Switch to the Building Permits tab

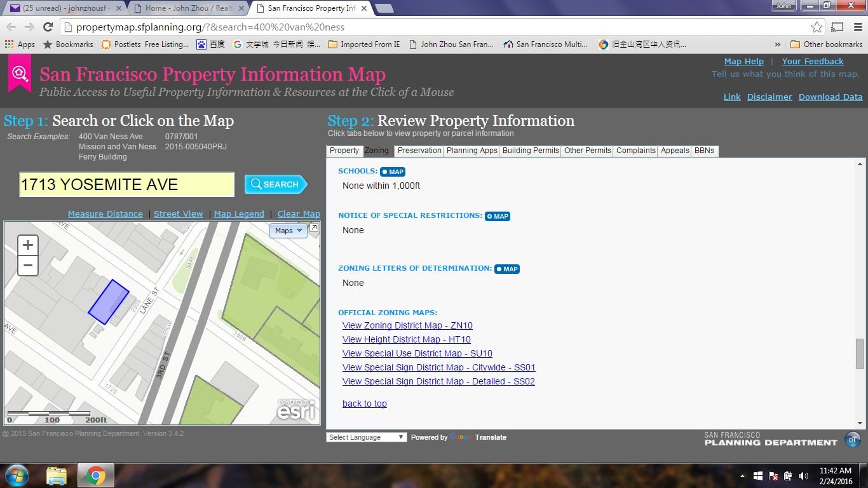531,151
